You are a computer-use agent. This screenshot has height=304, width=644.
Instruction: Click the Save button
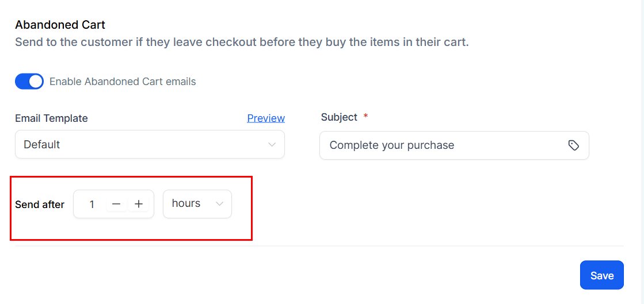(601, 275)
